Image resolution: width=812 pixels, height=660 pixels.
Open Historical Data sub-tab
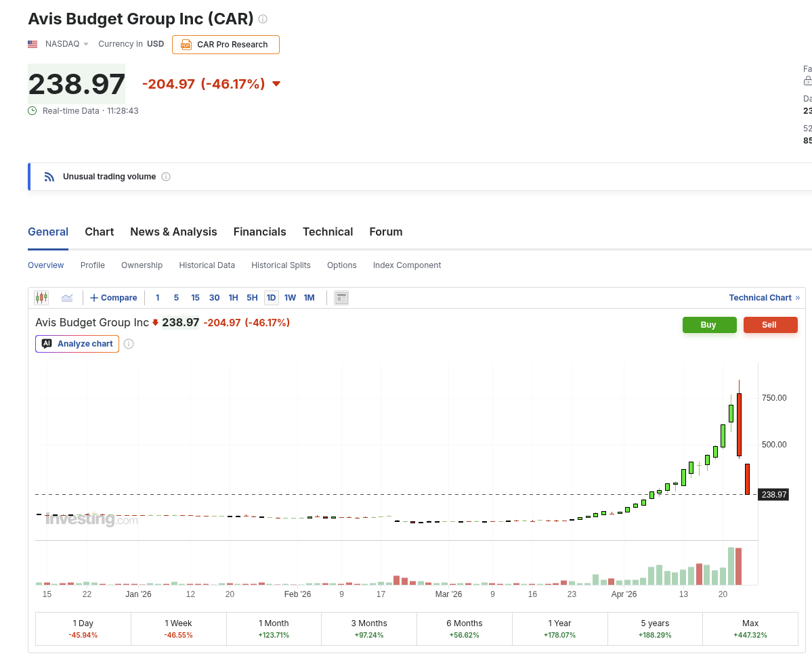pos(207,265)
